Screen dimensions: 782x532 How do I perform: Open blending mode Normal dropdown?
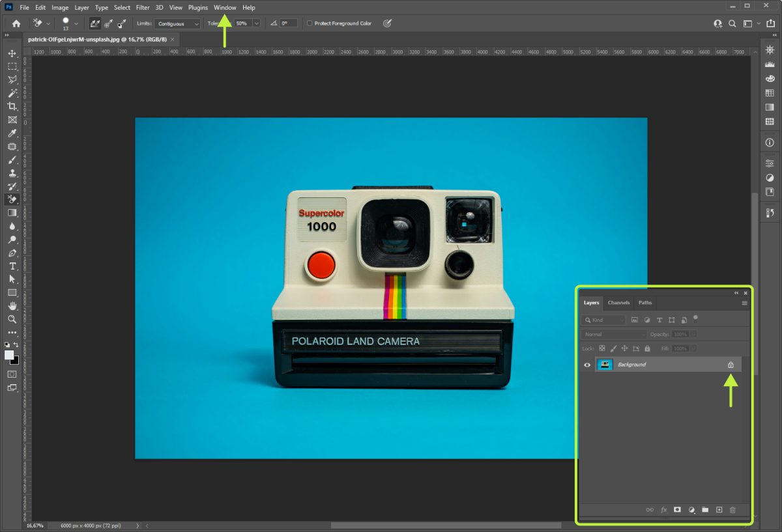[615, 334]
